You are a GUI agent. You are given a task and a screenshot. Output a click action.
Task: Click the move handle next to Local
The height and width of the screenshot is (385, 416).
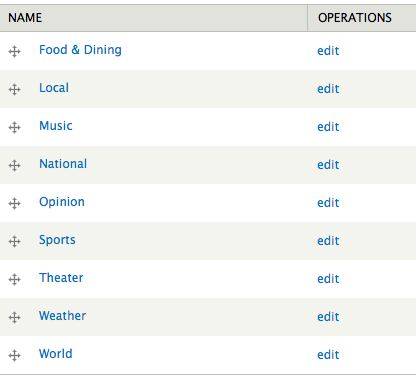14,90
